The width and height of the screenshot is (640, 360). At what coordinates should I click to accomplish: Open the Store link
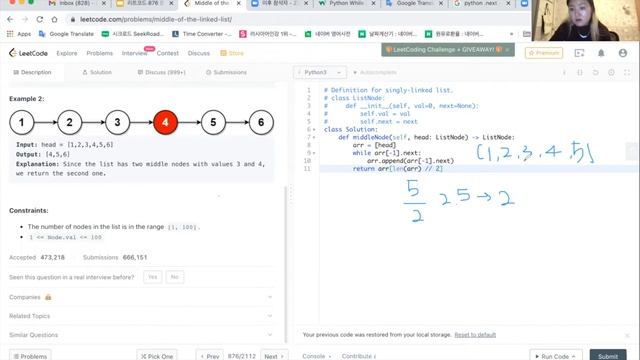pyautogui.click(x=232, y=53)
